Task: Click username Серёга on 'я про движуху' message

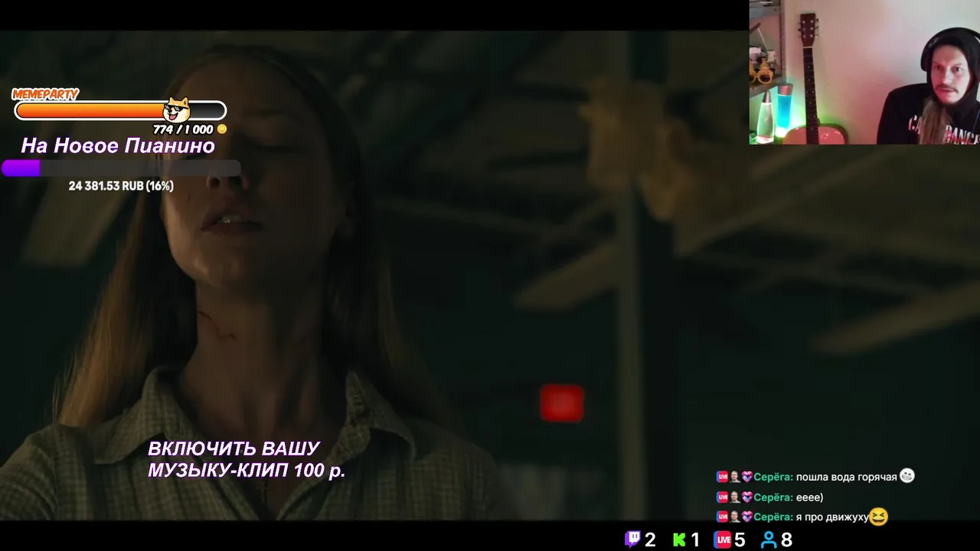Action: [x=773, y=517]
